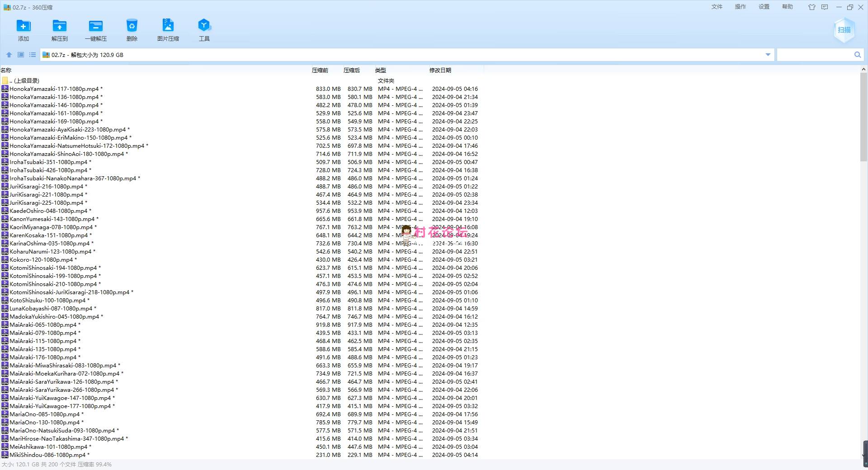Click the MP4 icon of Kokoro-120-1080p.mp4

click(5, 259)
